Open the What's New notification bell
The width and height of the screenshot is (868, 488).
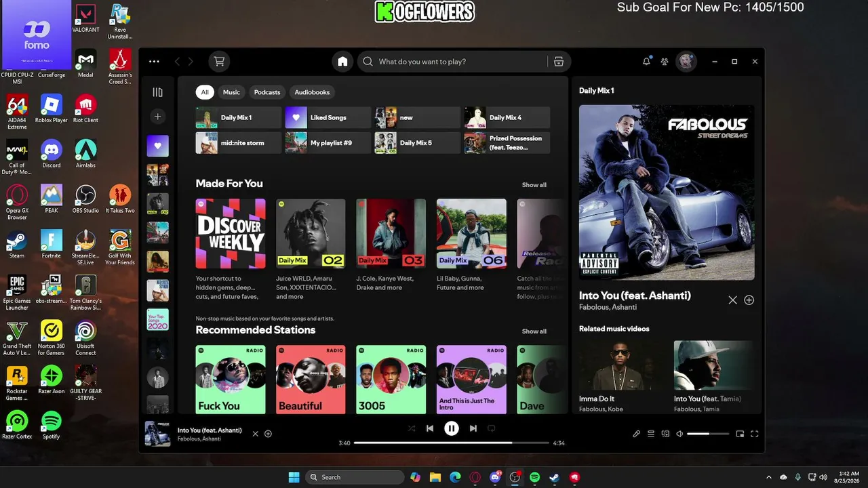click(646, 62)
